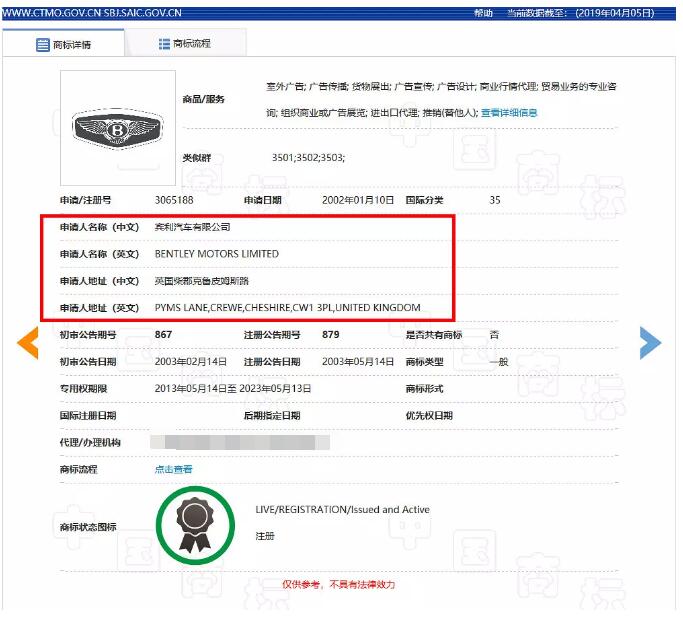Viewport: 683px width, 631px height.
Task: Click the blurred agency name field
Action: click(x=240, y=442)
